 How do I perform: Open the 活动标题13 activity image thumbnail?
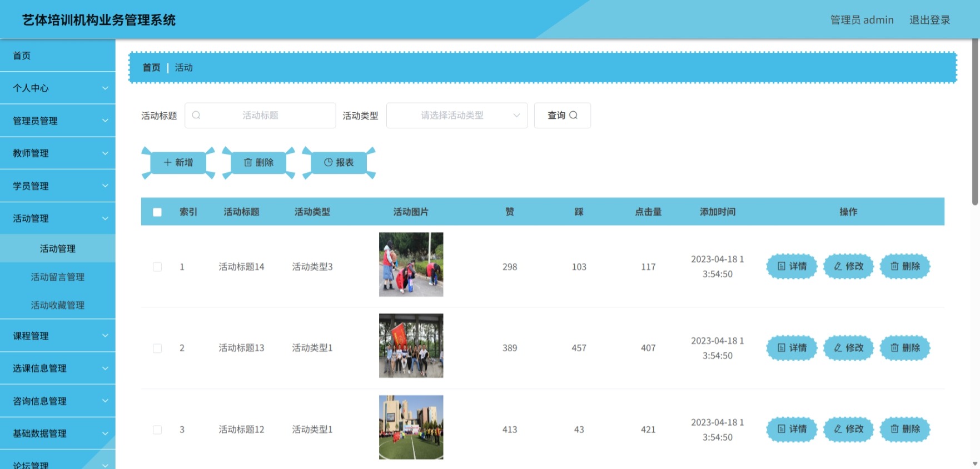pyautogui.click(x=411, y=346)
